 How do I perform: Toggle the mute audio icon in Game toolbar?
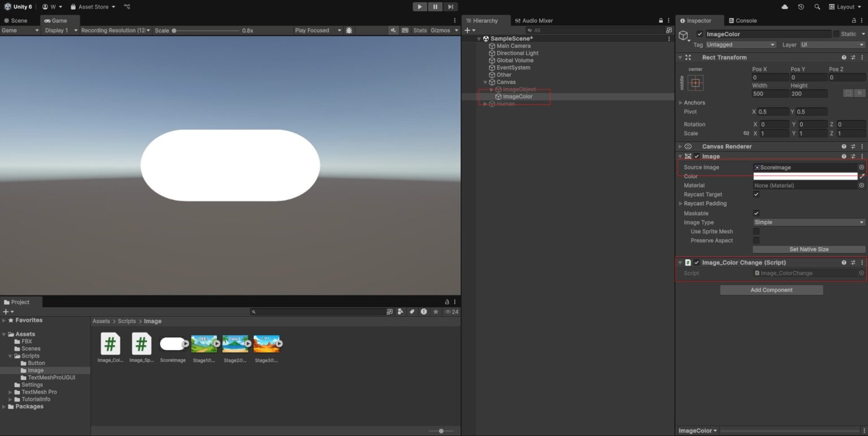[x=393, y=30]
